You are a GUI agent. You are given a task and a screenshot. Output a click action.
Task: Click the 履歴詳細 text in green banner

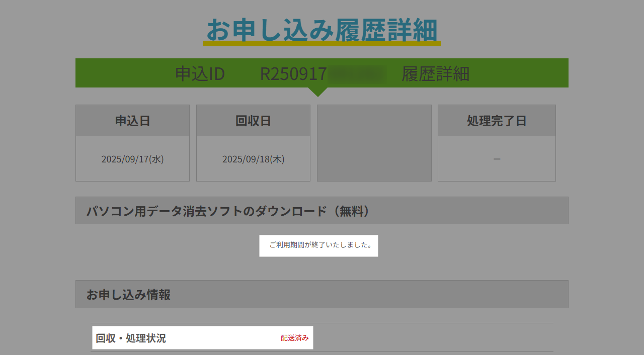(x=435, y=74)
